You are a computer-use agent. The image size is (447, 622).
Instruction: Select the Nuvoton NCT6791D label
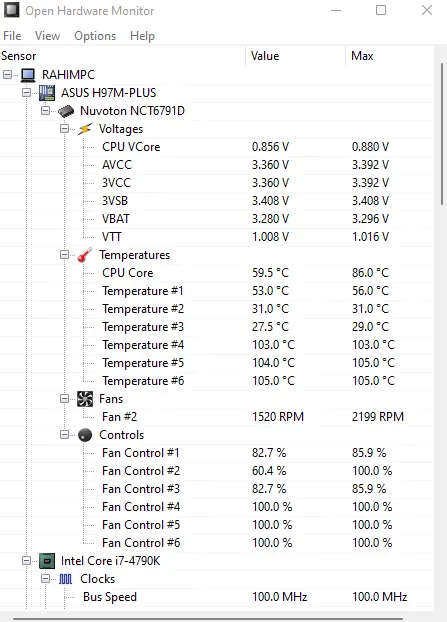tap(132, 111)
